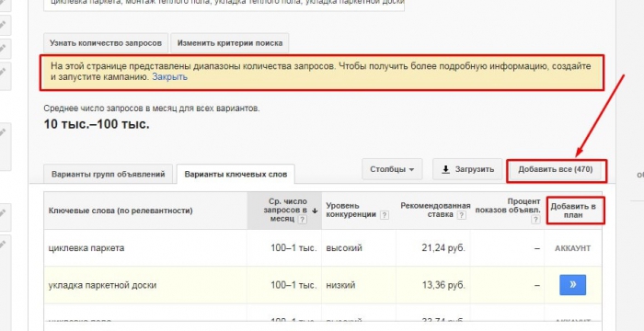The width and height of the screenshot is (644, 331).
Task: Click the download arrow icon in 'Загрузить'
Action: pos(445,169)
